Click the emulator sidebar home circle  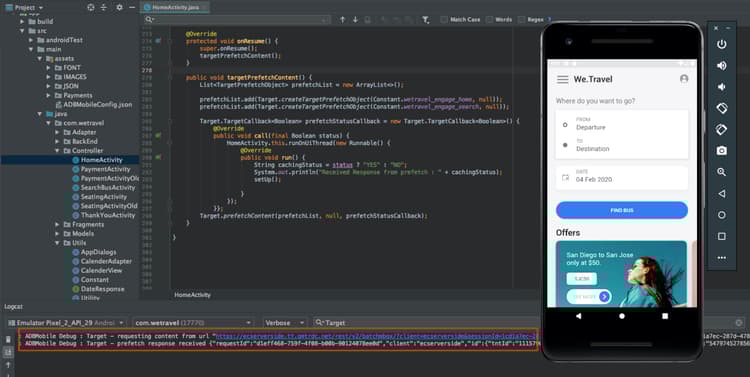(x=721, y=215)
